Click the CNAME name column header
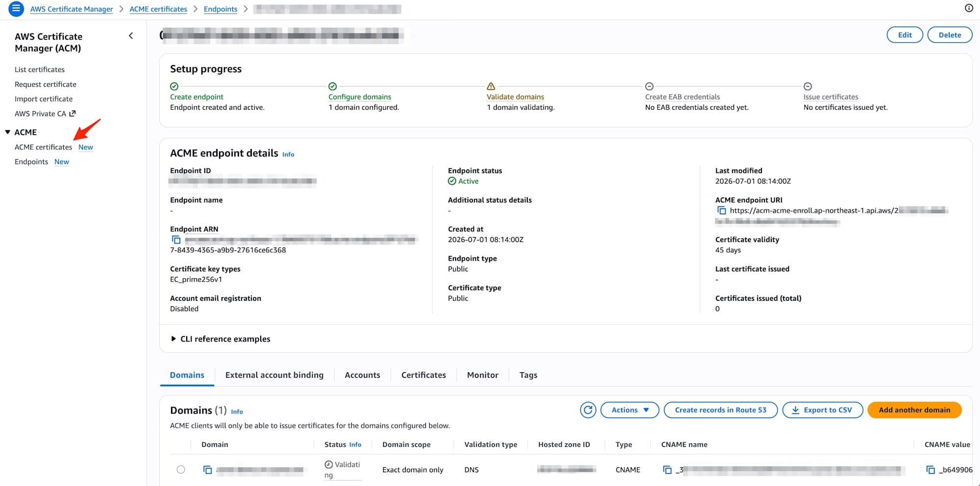This screenshot has height=486, width=980. (x=684, y=444)
